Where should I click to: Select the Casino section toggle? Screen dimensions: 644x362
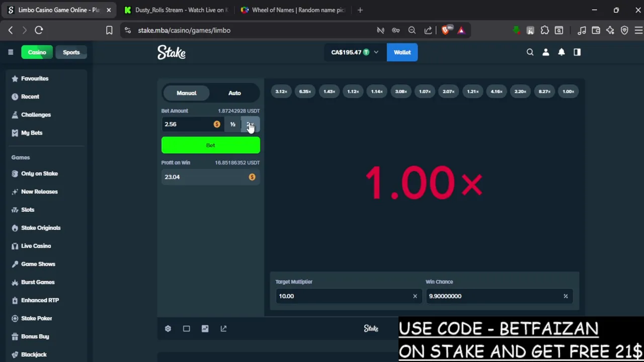click(x=37, y=52)
